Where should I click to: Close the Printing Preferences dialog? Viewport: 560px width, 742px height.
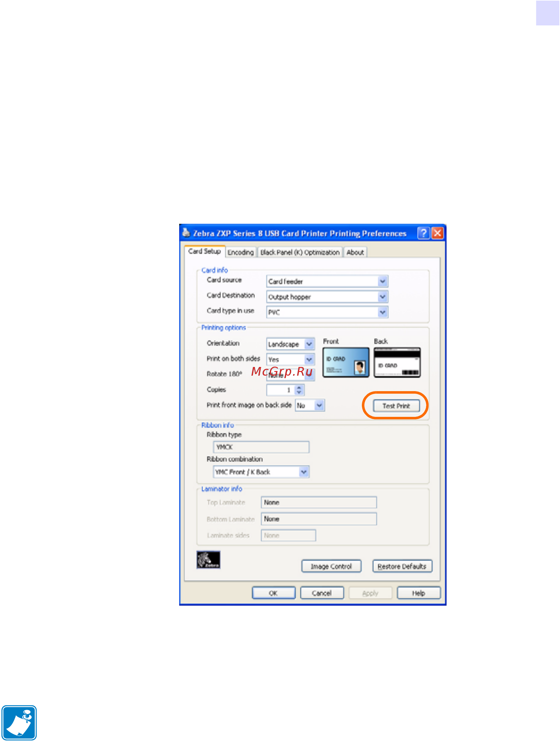(x=437, y=233)
